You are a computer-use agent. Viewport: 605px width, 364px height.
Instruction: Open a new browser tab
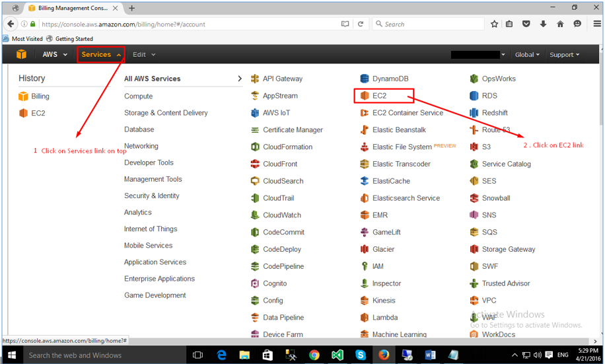(x=131, y=8)
